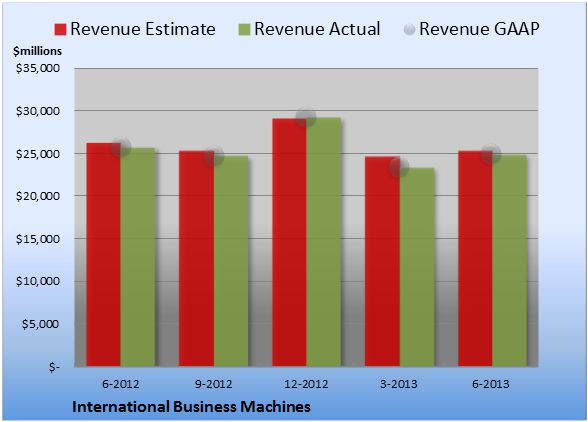Screen dimensions: 588x422
Task: Click the '$-' zero axis label
Action: click(54, 367)
